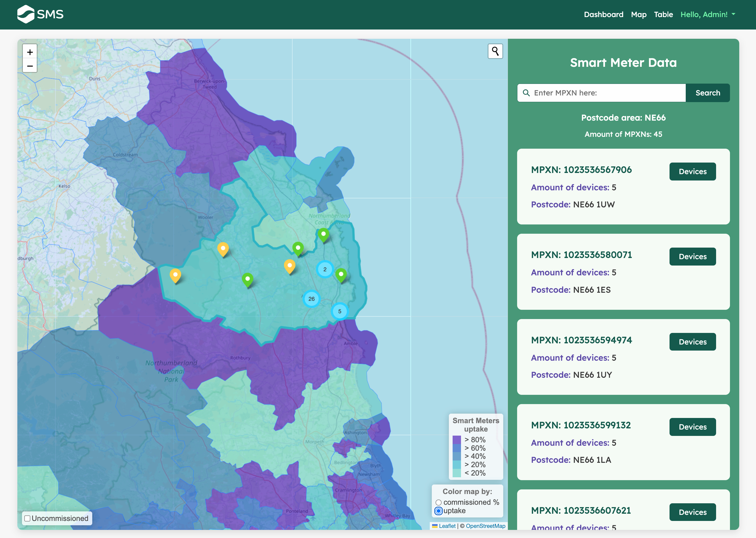Open the map search magnifier control
756x538 pixels.
[x=495, y=51]
